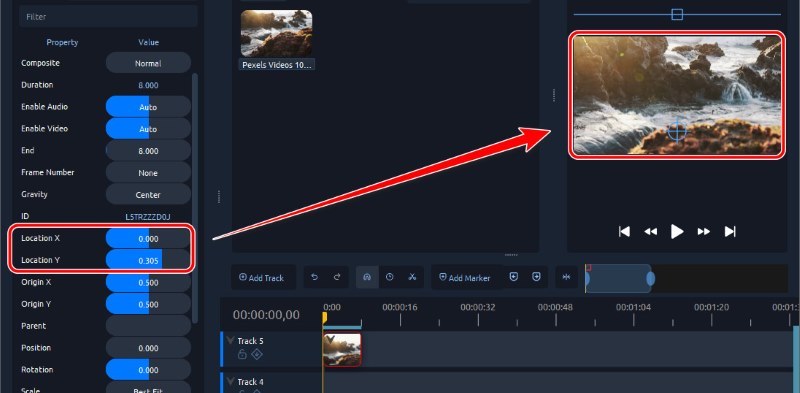Click the keyframe diamond icon on Track 5
Screen dimensions: 800x393
coord(257,354)
